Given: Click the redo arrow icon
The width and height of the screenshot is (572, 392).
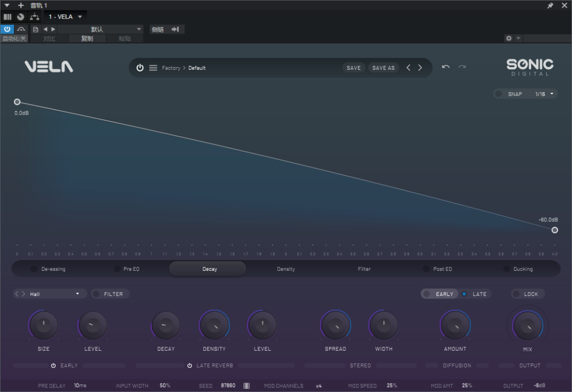Looking at the screenshot, I should 462,67.
